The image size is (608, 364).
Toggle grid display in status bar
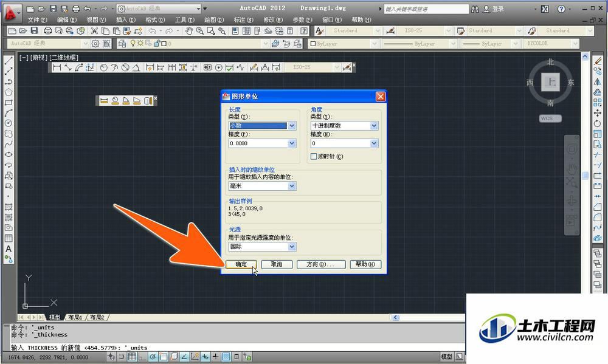click(132, 356)
